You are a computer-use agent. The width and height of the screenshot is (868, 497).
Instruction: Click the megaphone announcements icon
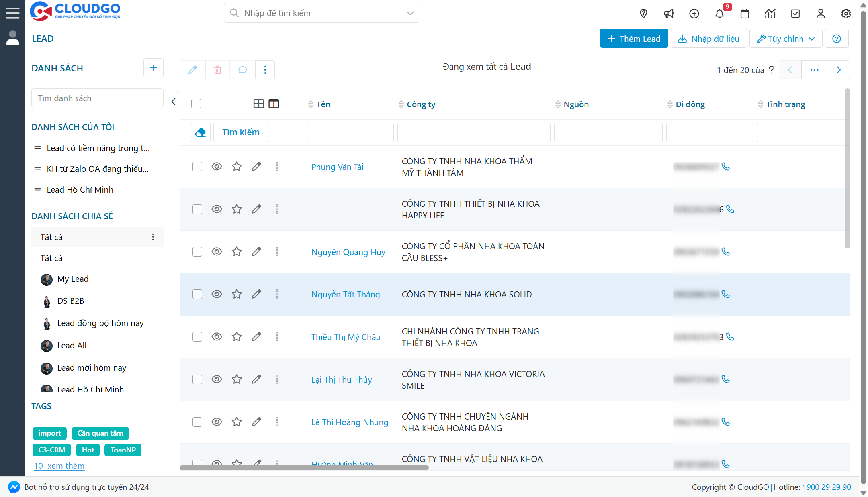click(669, 14)
